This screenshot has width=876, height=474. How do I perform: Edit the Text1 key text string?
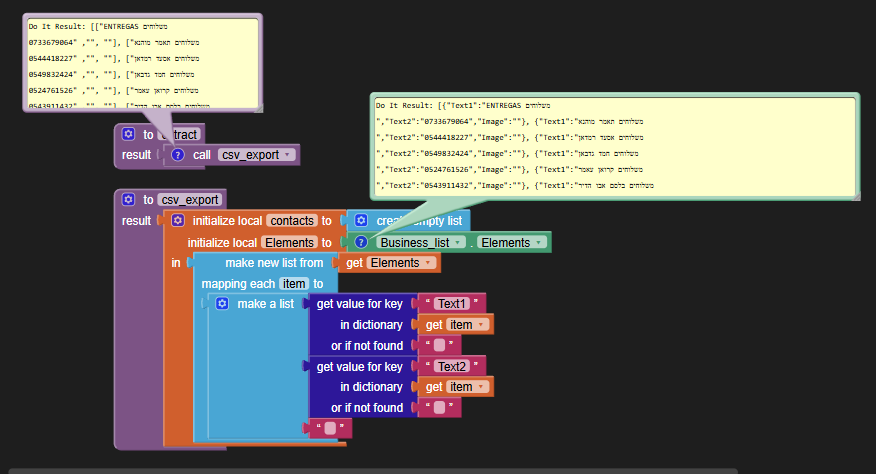[452, 303]
